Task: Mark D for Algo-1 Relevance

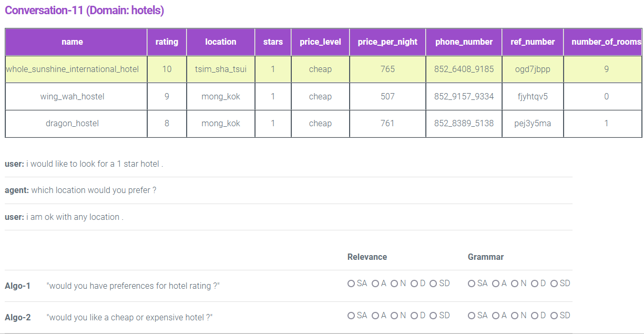Action: [x=414, y=284]
